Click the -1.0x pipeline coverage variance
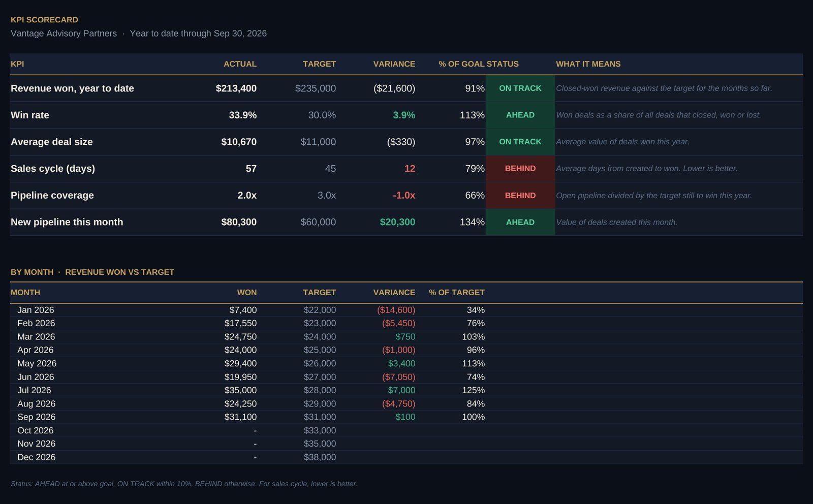This screenshot has height=504, width=813. click(x=403, y=196)
